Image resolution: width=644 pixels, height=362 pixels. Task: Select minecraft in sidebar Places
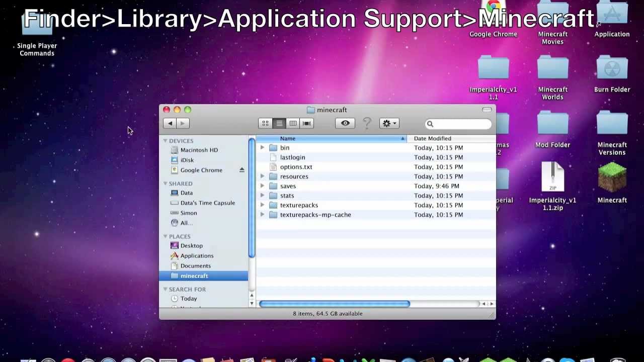point(203,276)
